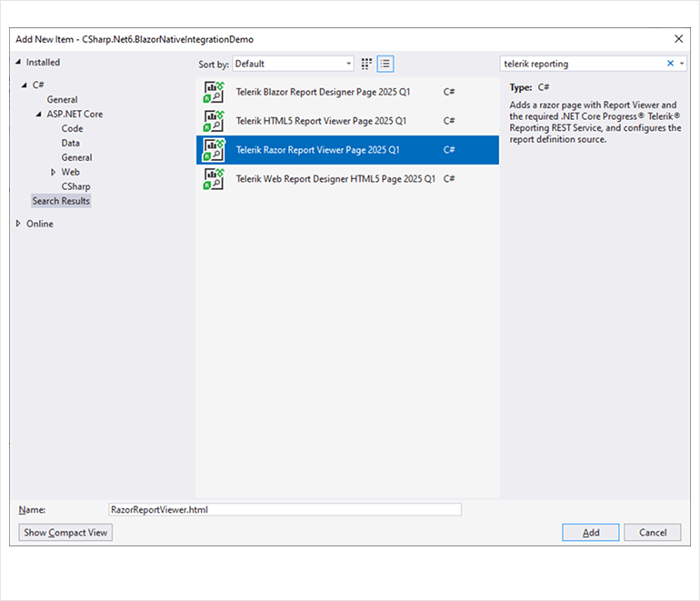Click the Add button
Image resolution: width=700 pixels, height=601 pixels.
click(x=590, y=533)
